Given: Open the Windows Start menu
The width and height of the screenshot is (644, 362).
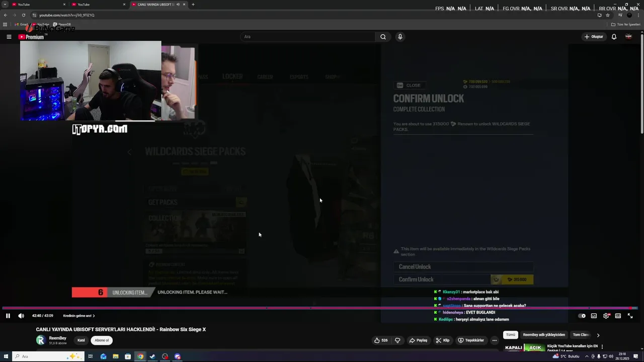Looking at the screenshot, I should click(x=5, y=356).
